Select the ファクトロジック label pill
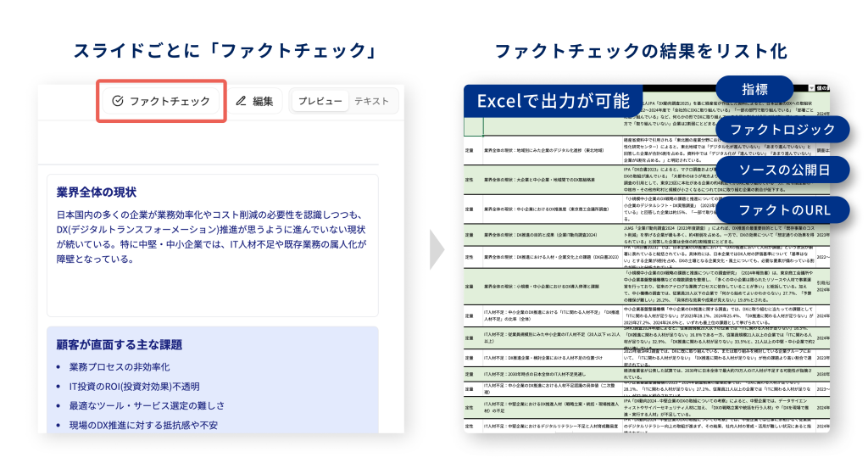This screenshot has height=463, width=868. pyautogui.click(x=782, y=130)
